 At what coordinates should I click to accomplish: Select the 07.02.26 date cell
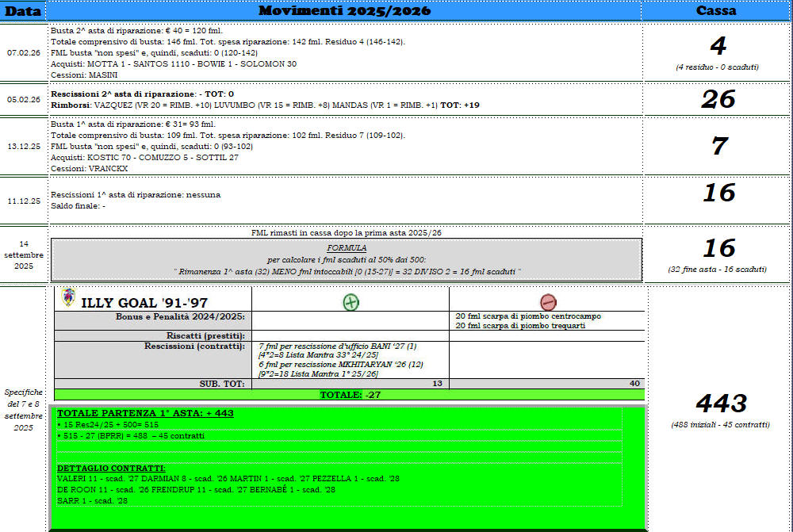23,52
